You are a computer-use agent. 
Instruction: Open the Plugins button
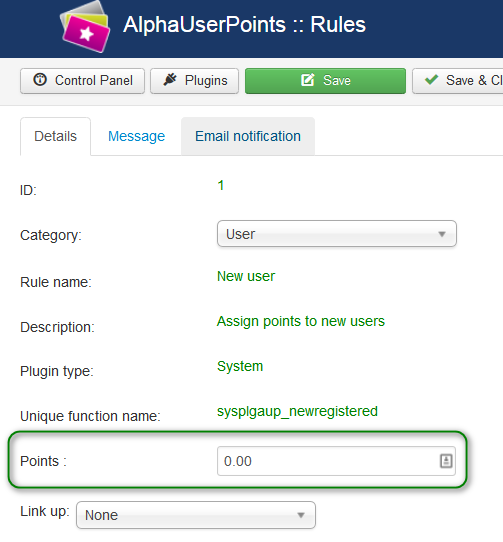tap(194, 81)
